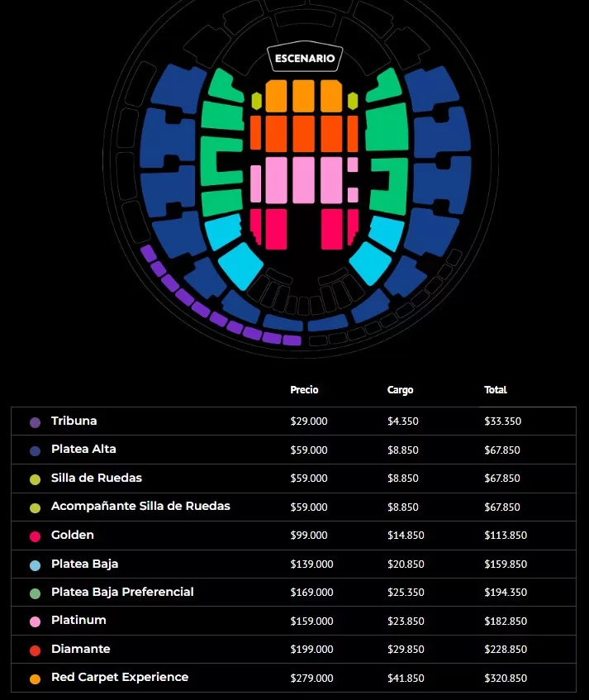Select the Platea Baja table row

pos(293,564)
